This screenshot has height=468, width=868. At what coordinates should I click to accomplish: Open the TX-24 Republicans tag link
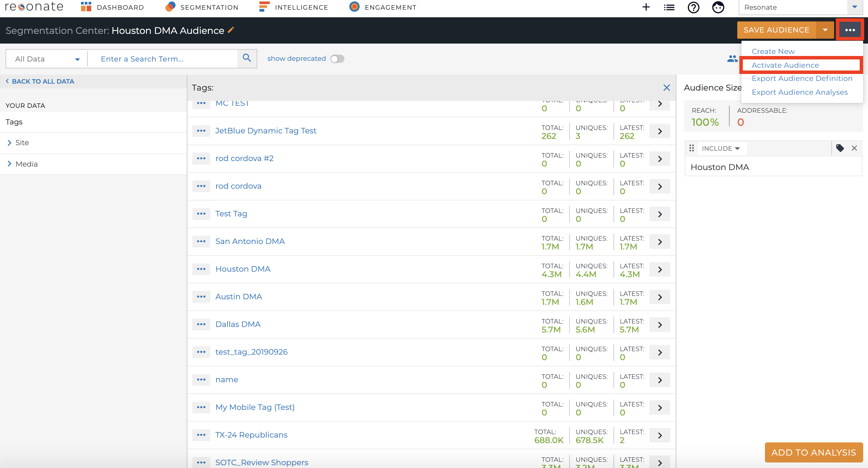pos(251,435)
